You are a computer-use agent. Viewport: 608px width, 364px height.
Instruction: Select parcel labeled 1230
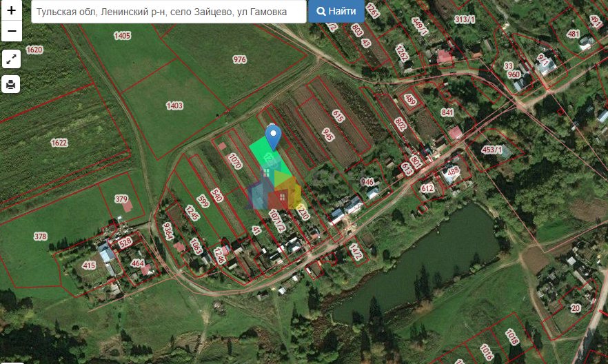coord(303,212)
